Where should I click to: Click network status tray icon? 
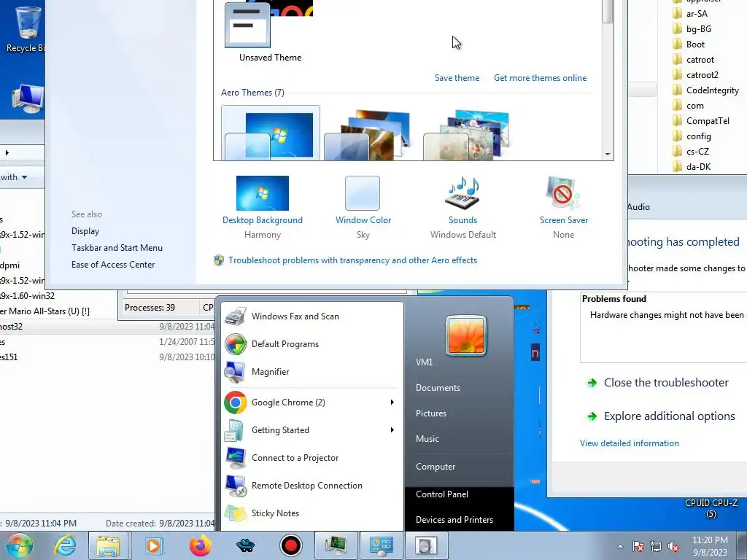[x=656, y=546]
